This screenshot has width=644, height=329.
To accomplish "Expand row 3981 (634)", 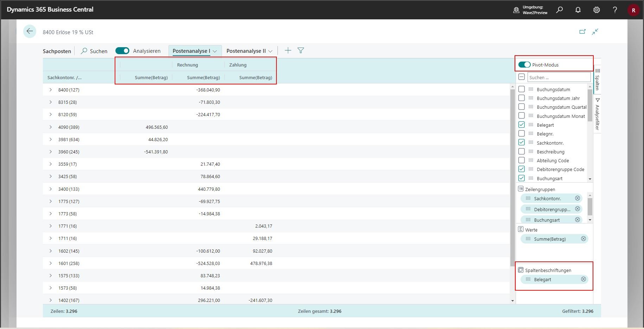I will 51,139.
